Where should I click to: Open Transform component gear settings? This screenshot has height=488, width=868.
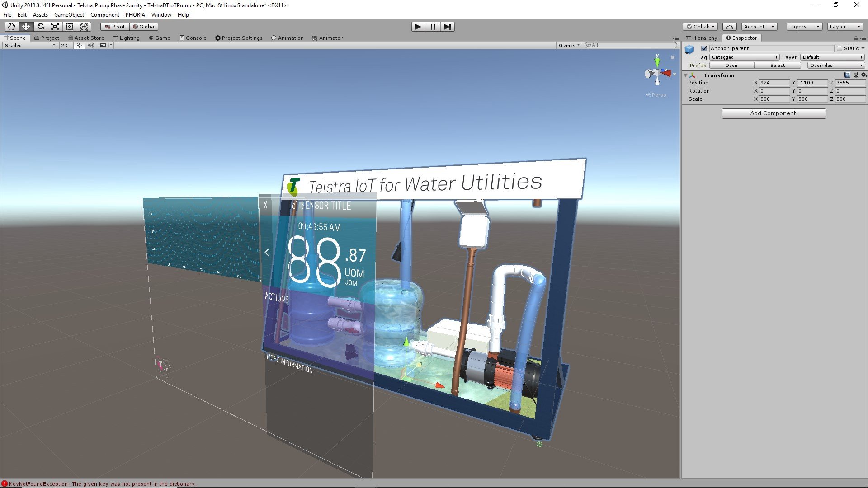[x=863, y=75]
